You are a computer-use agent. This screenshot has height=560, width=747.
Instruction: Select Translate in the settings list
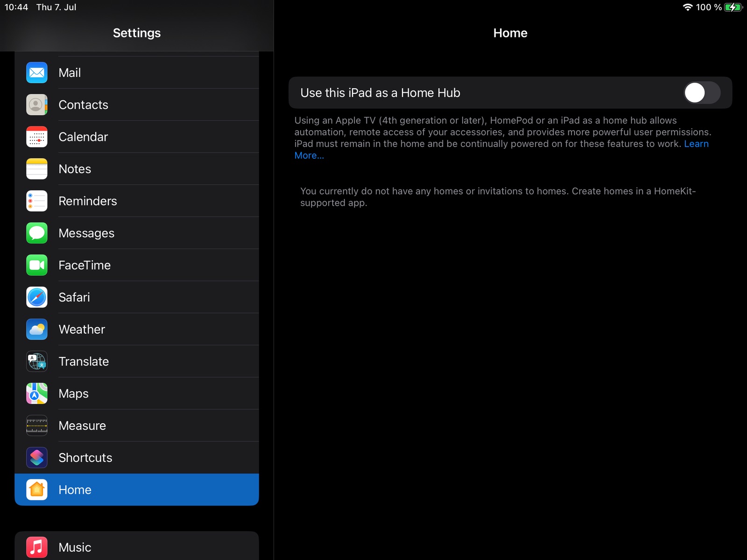pyautogui.click(x=137, y=361)
